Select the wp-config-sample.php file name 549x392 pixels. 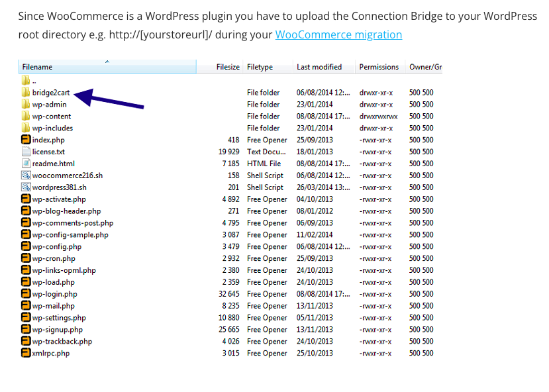coord(70,235)
